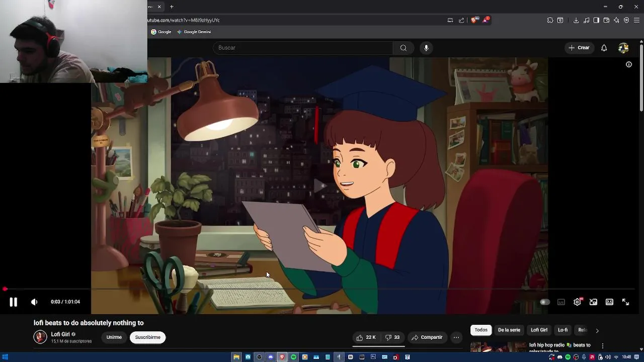Open the Brave Wallet icon
The image size is (644, 362).
pyautogui.click(x=606, y=20)
